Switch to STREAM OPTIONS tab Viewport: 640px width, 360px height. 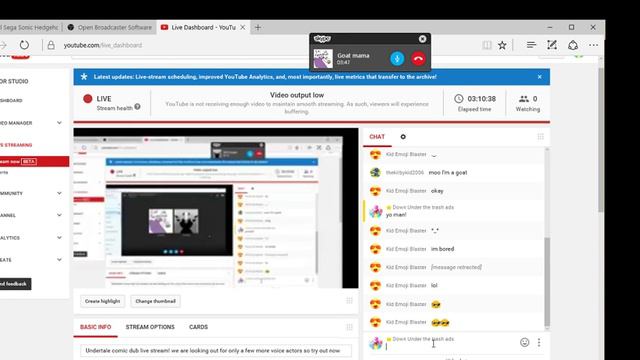(x=150, y=327)
